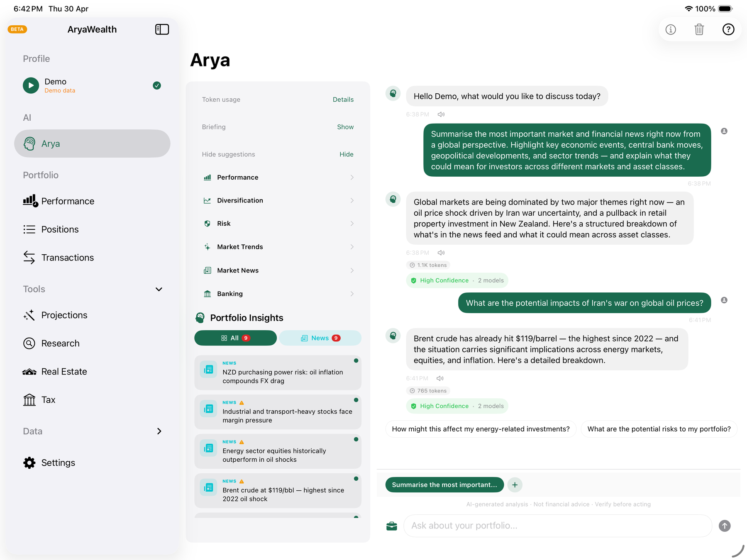Open NZD purchasing power risk news card

click(278, 373)
